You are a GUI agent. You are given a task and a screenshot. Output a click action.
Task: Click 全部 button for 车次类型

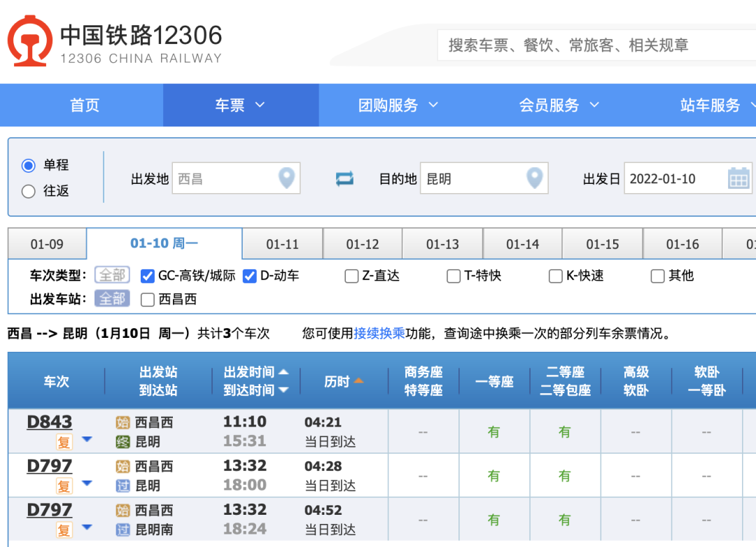tap(112, 275)
